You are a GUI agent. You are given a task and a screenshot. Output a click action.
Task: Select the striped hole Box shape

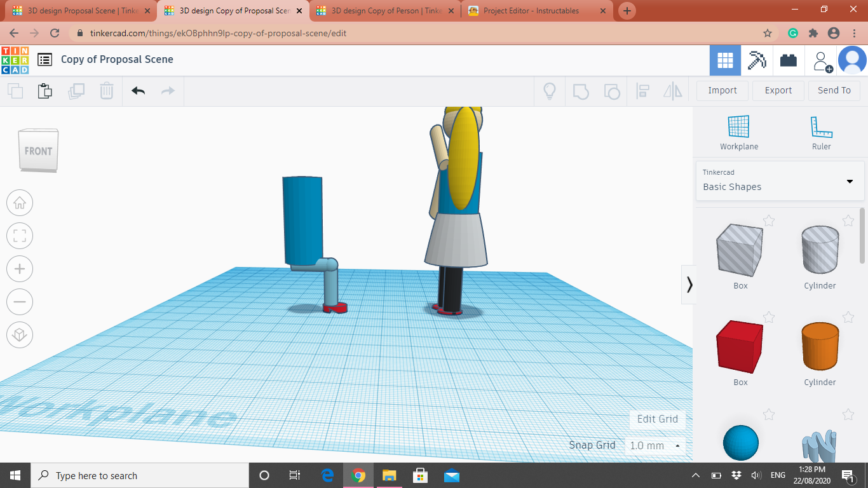[740, 250]
